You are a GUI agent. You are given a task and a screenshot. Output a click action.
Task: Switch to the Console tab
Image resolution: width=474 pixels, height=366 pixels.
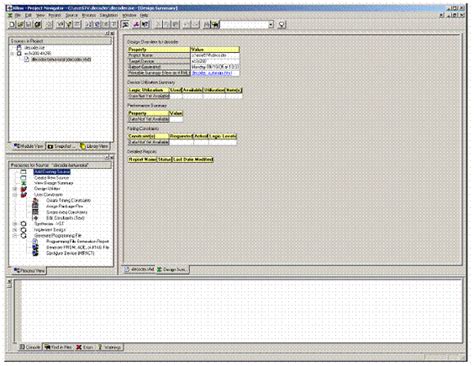coord(30,347)
